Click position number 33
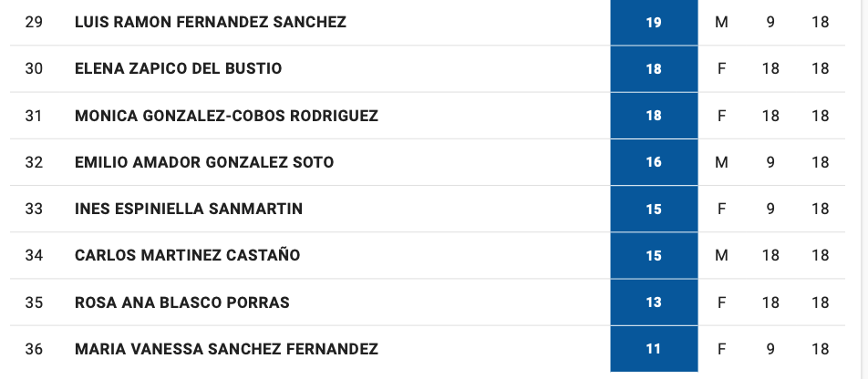 [x=34, y=209]
